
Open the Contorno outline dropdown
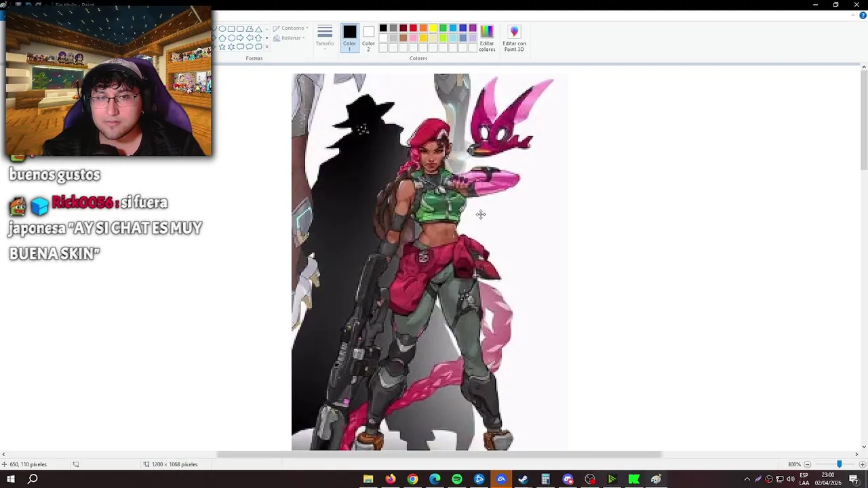point(291,28)
